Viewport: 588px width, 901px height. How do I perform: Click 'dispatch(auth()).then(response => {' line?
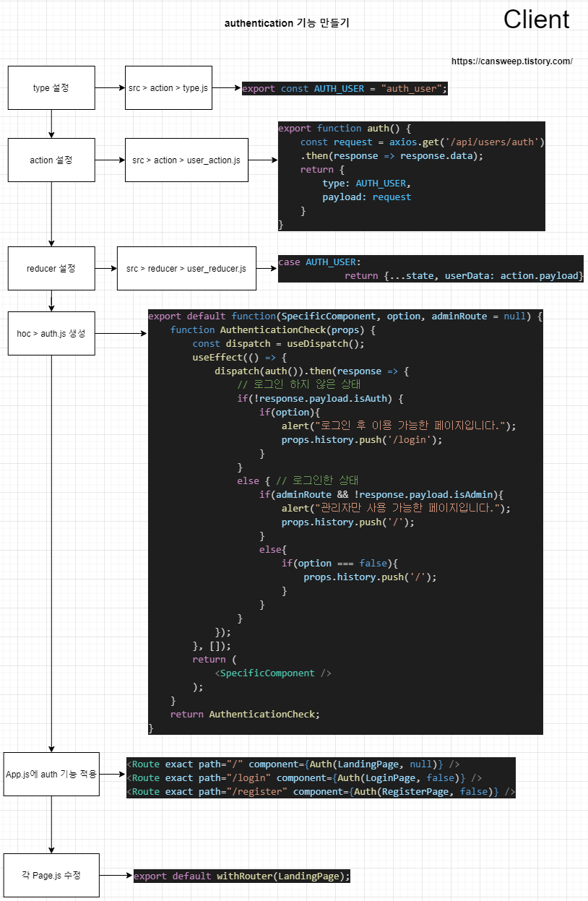point(312,371)
